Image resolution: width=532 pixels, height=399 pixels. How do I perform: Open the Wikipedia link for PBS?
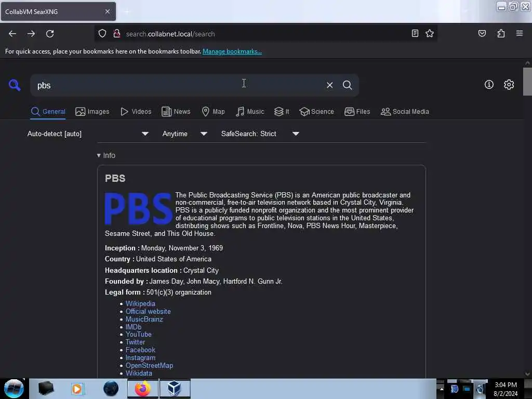tap(140, 303)
